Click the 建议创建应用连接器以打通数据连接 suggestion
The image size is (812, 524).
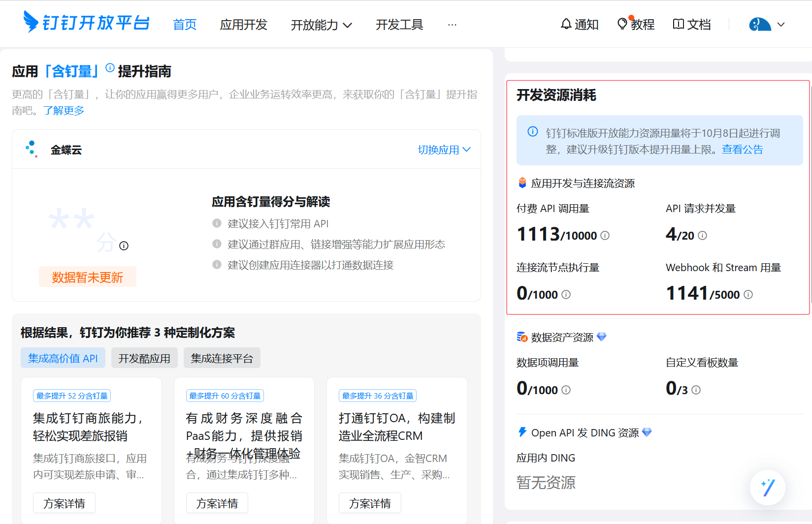tap(311, 265)
